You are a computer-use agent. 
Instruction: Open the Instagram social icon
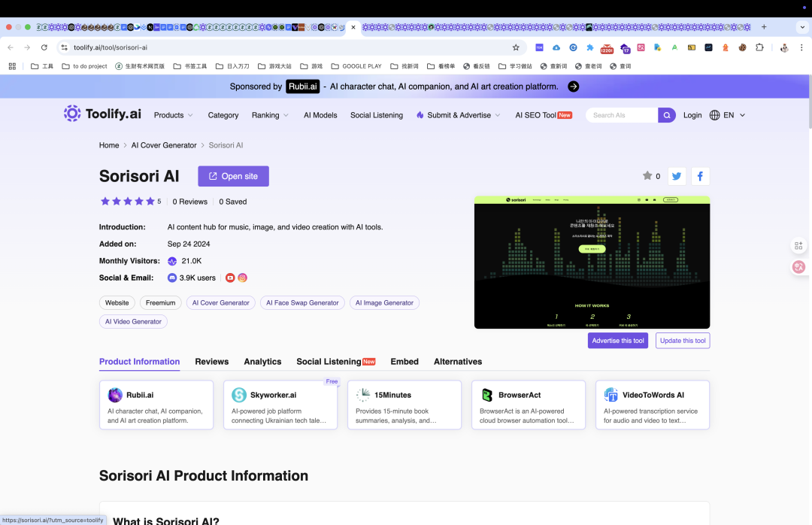[242, 278]
